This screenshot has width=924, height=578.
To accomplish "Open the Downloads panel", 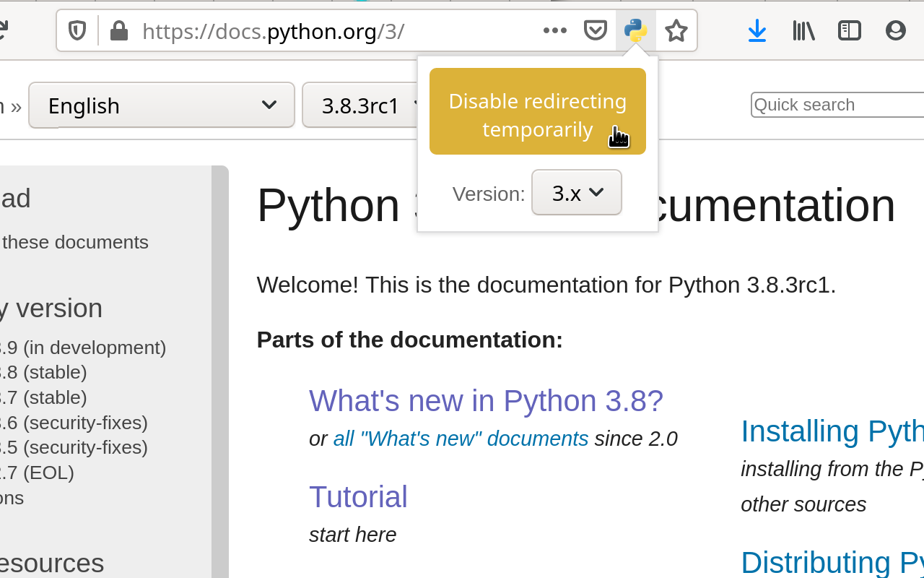I will coord(757,30).
